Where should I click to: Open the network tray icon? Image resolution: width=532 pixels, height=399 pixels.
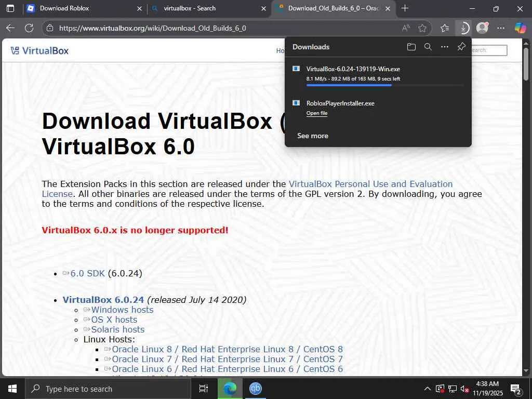point(453,389)
